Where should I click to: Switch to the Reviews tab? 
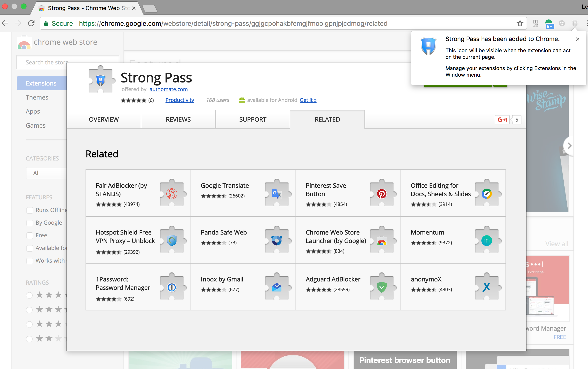(x=178, y=119)
